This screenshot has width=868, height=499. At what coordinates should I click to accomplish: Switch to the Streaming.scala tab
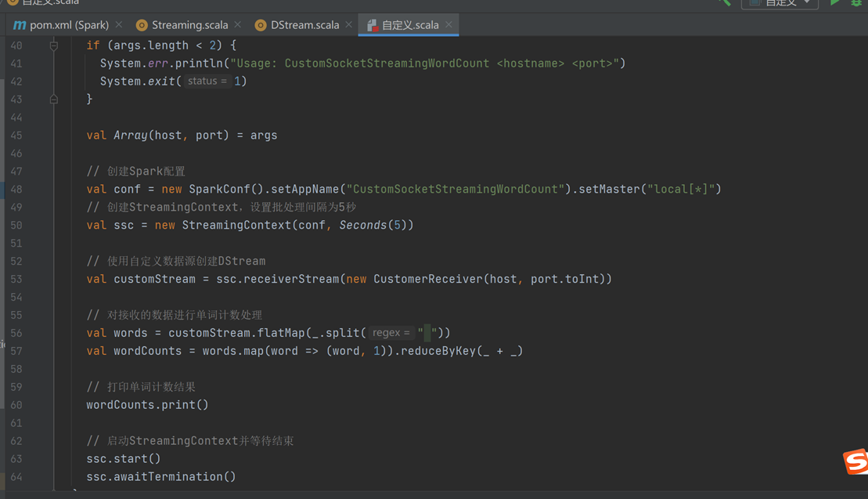click(x=188, y=24)
